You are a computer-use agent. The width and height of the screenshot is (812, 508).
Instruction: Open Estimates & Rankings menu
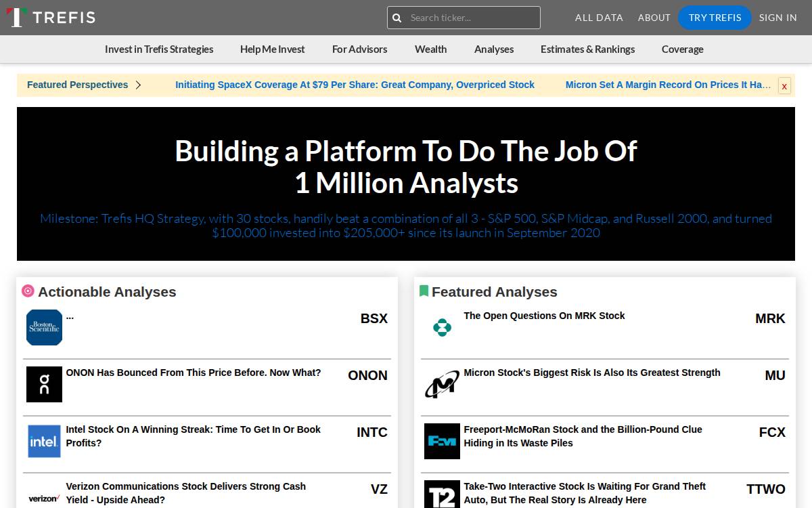coord(588,49)
